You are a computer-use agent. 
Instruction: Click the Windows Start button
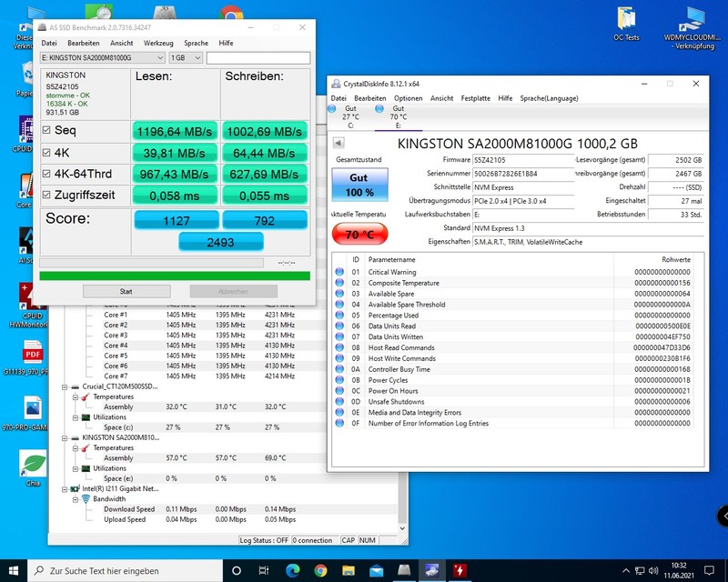pyautogui.click(x=13, y=570)
